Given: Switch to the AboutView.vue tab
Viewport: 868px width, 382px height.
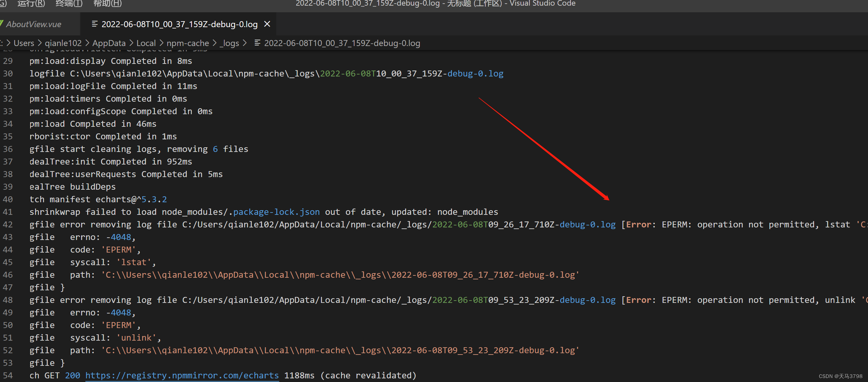Looking at the screenshot, I should point(34,24).
